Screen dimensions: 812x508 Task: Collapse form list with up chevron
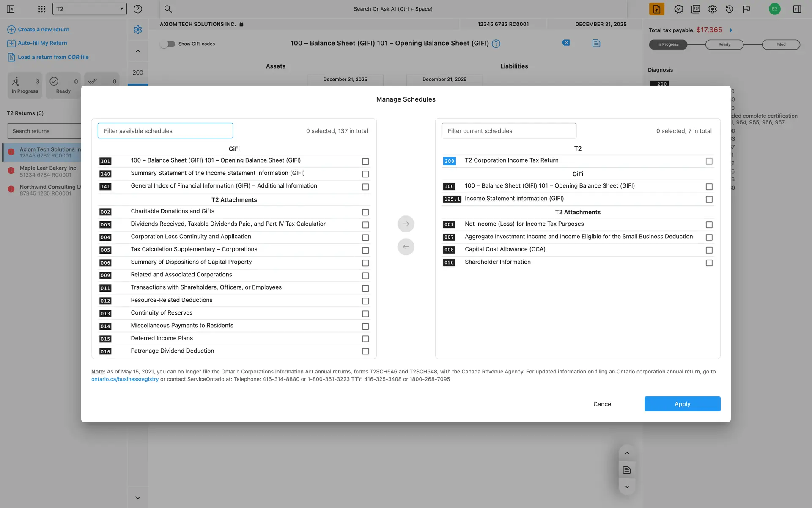138,51
